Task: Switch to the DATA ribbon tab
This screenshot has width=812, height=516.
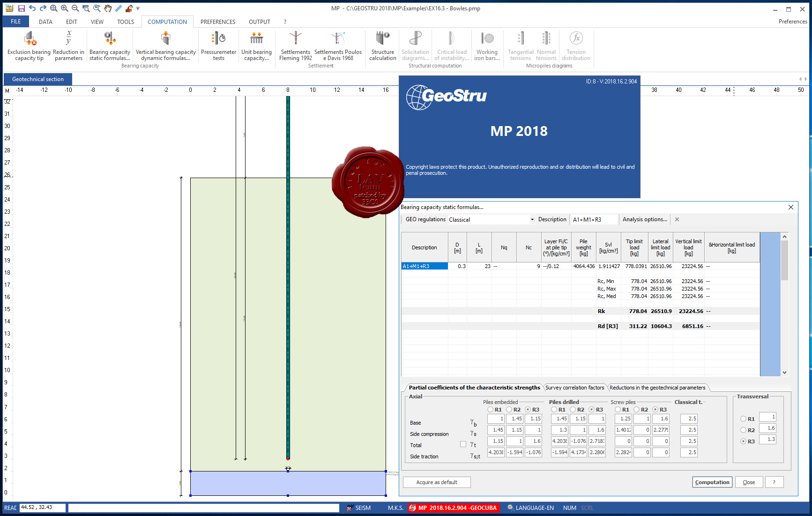Action: pos(45,22)
